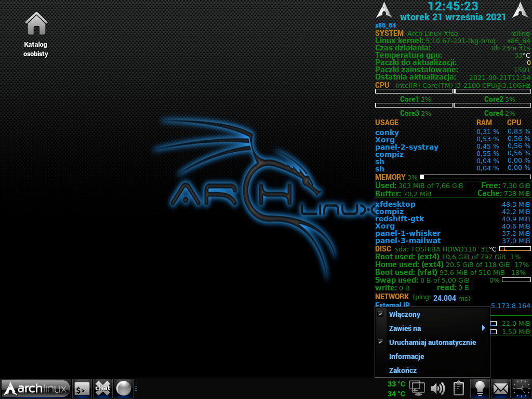Open the Katalog osobisty home folder icon
The height and width of the screenshot is (399, 532).
pos(36,35)
